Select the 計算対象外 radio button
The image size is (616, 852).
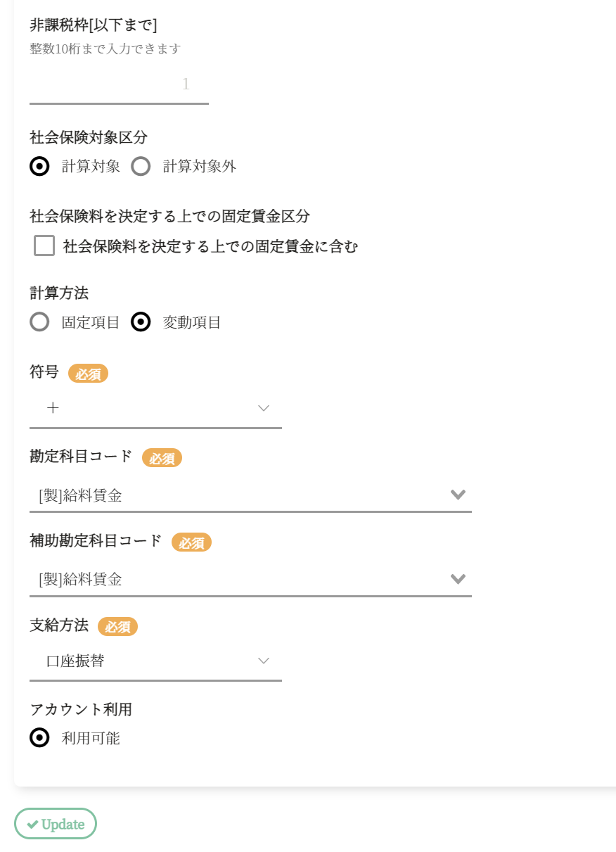pos(141,167)
